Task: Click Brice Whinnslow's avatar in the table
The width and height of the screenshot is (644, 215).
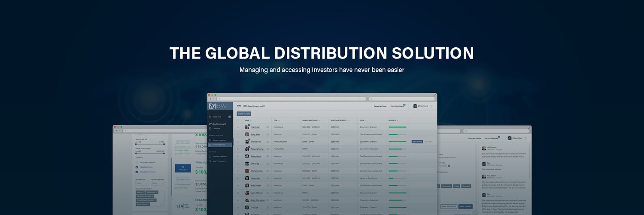Action: [x=247, y=200]
